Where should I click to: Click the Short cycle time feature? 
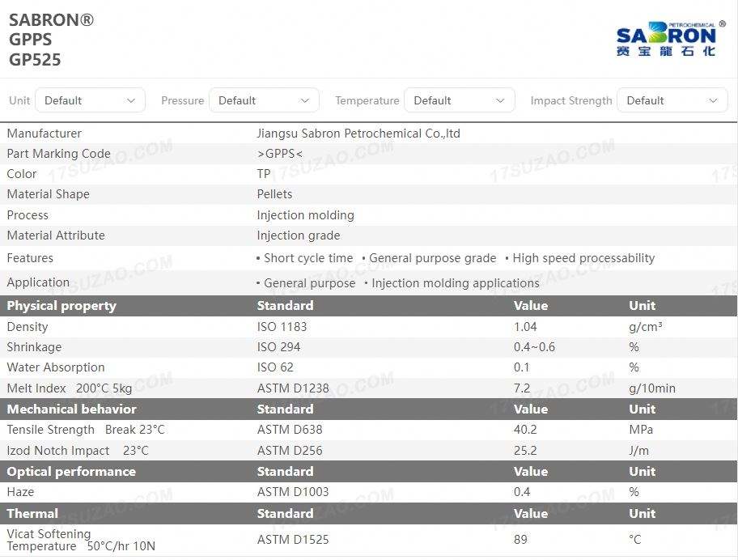(308, 258)
